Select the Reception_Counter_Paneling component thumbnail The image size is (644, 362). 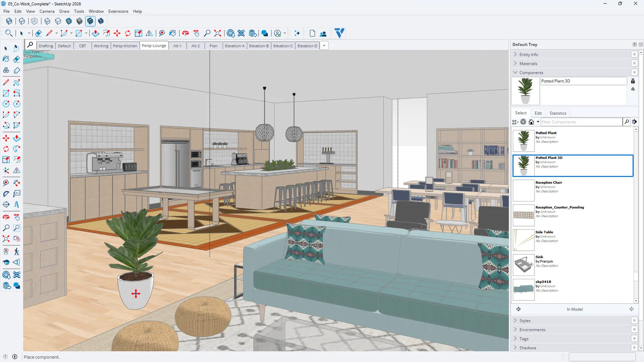tap(524, 215)
